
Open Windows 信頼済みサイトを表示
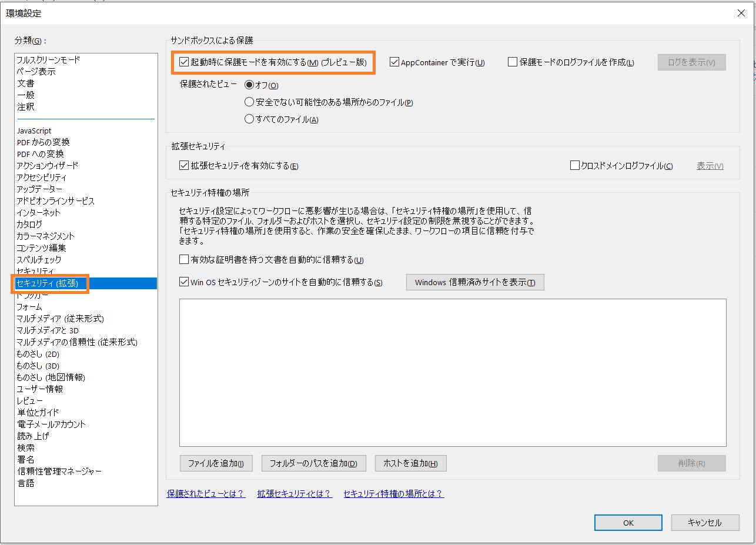pyautogui.click(x=474, y=282)
